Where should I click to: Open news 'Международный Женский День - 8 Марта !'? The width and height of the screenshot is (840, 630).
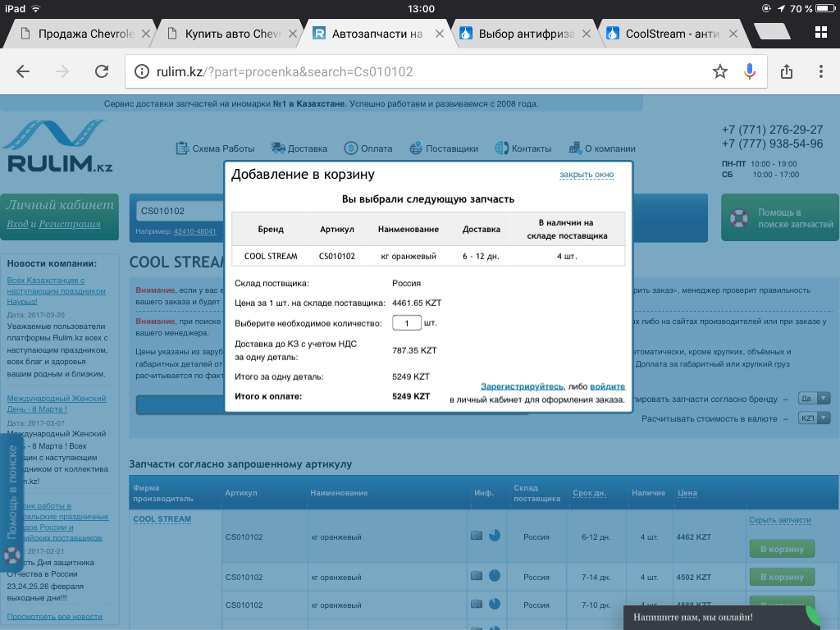point(57,404)
